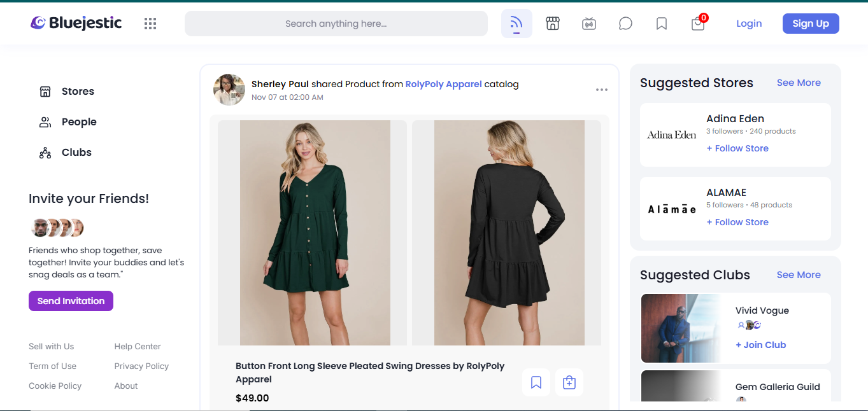This screenshot has height=411, width=868.
Task: Click the $49.00 product price
Action: point(252,398)
